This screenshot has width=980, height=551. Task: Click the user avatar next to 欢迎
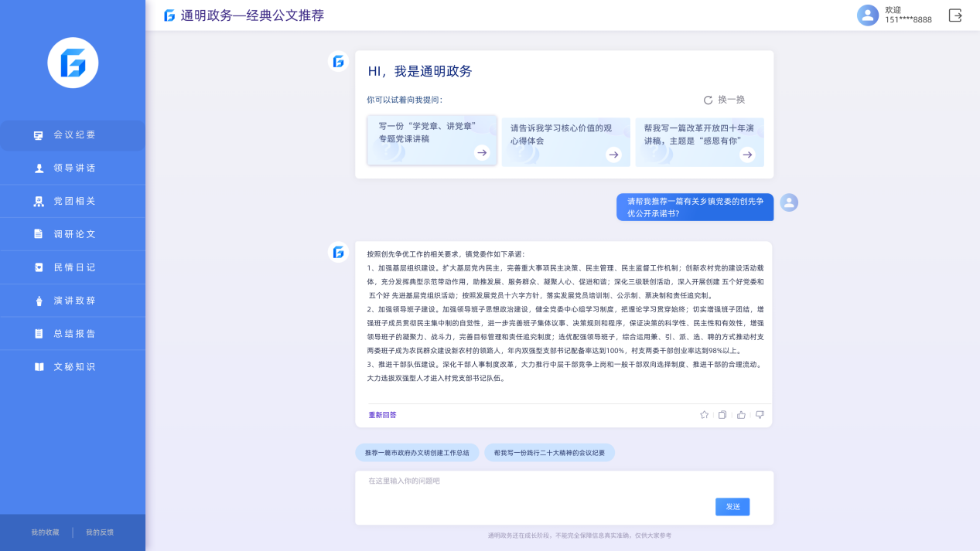(868, 15)
